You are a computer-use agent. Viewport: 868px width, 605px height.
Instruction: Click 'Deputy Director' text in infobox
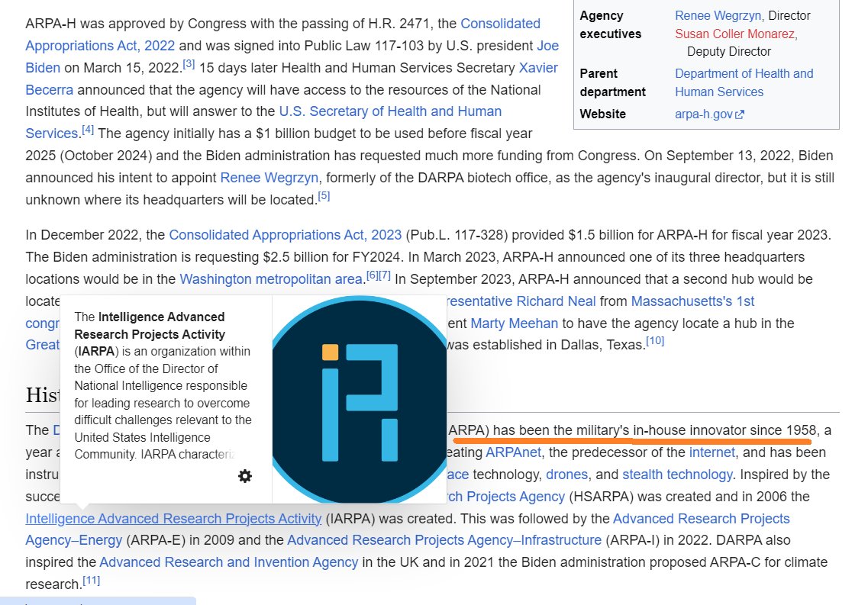pyautogui.click(x=728, y=52)
